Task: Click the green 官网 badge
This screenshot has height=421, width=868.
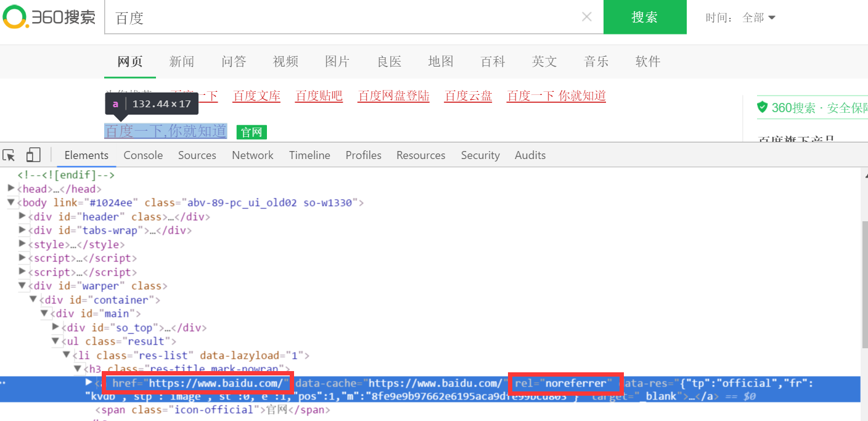Action: click(252, 132)
